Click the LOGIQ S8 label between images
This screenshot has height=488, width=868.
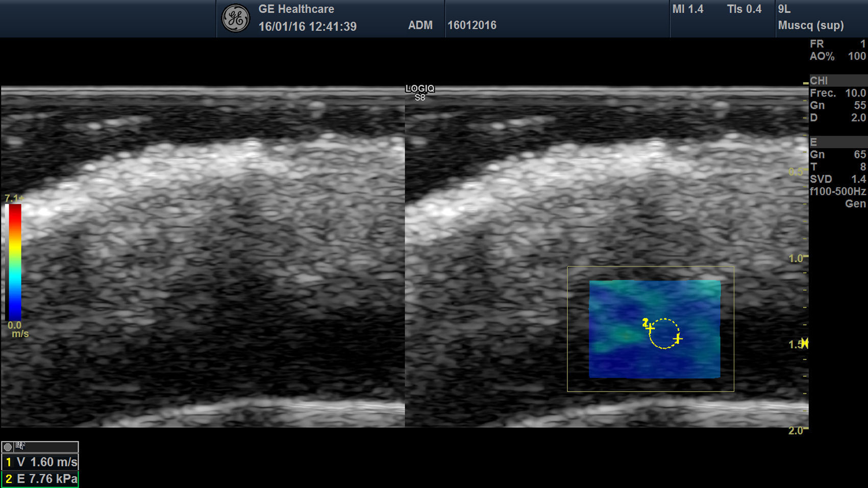click(x=419, y=93)
